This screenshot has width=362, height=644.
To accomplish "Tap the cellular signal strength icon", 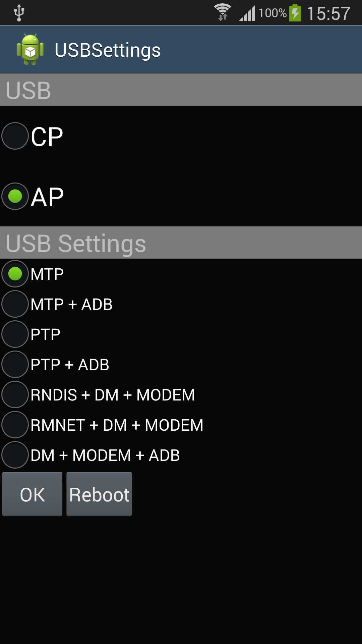I will coord(247,13).
